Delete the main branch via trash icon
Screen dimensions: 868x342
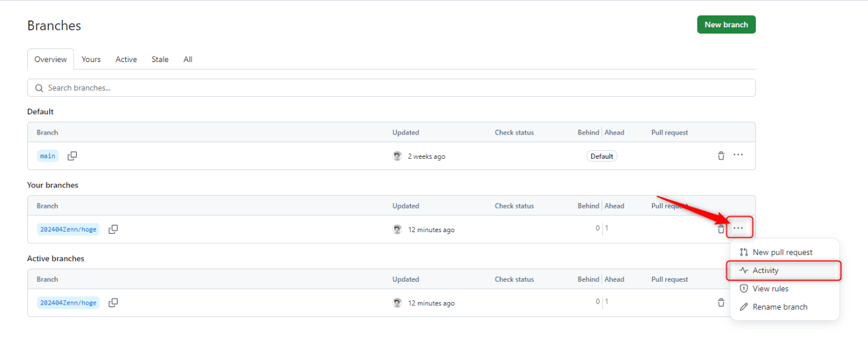(x=720, y=156)
